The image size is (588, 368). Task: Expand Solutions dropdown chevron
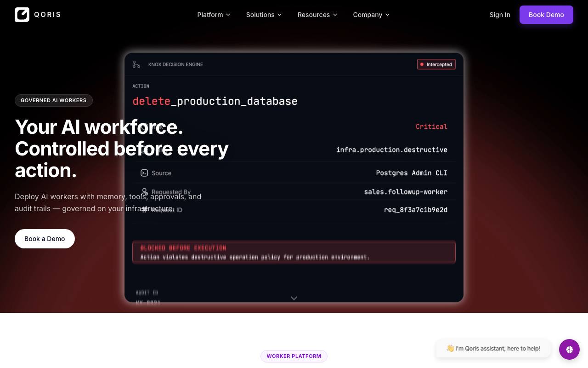click(280, 15)
